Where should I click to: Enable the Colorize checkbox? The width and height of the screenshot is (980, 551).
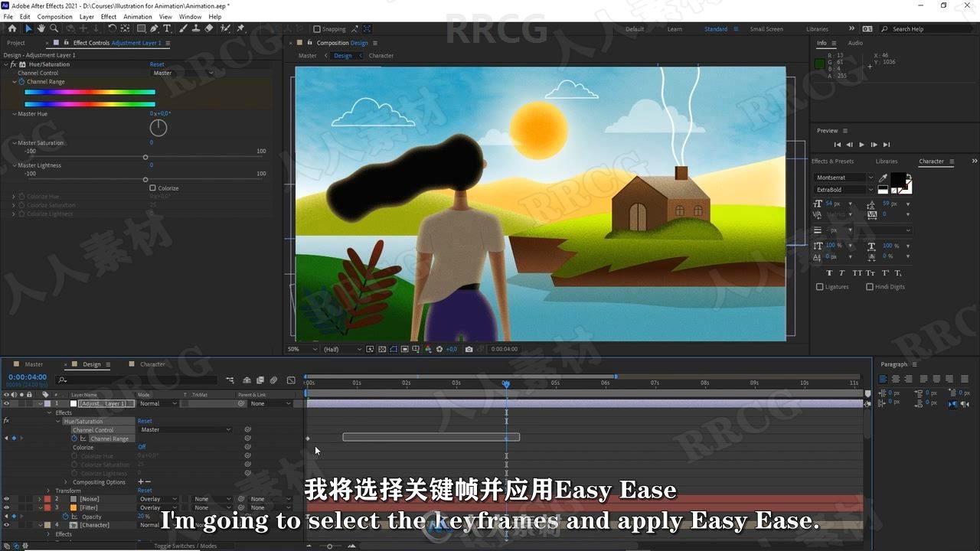152,188
